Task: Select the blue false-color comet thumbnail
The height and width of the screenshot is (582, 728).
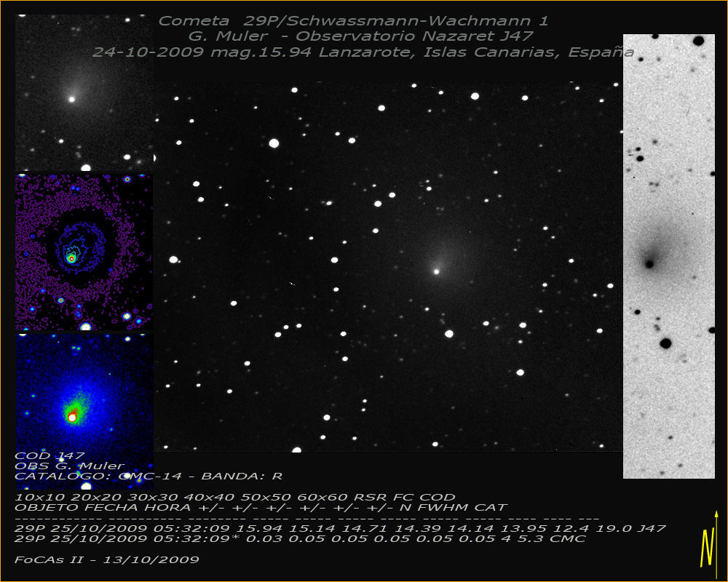Action: coord(84,400)
